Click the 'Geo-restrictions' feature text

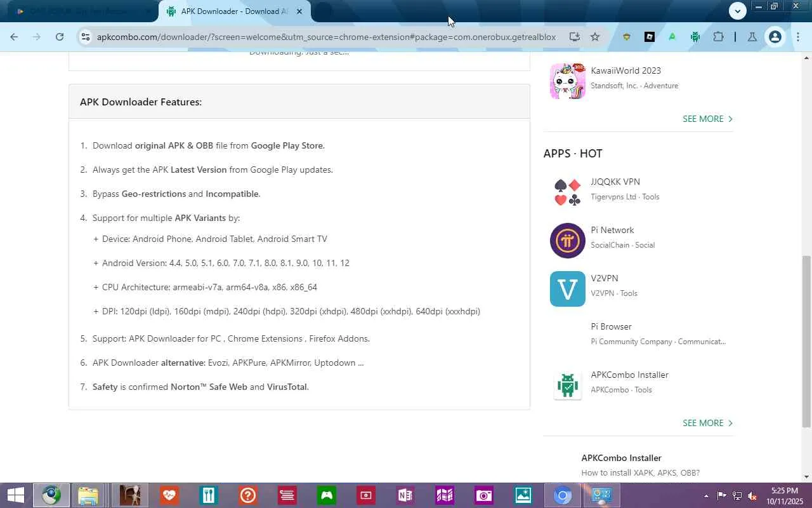pyautogui.click(x=154, y=194)
